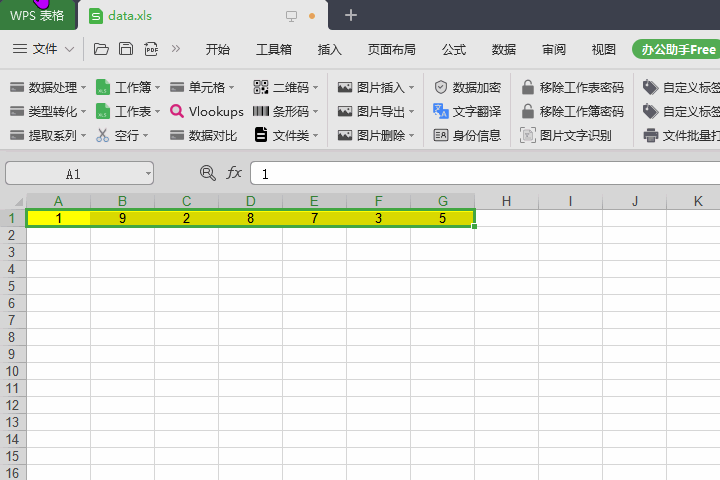Open the 视图 tab

pos(603,49)
